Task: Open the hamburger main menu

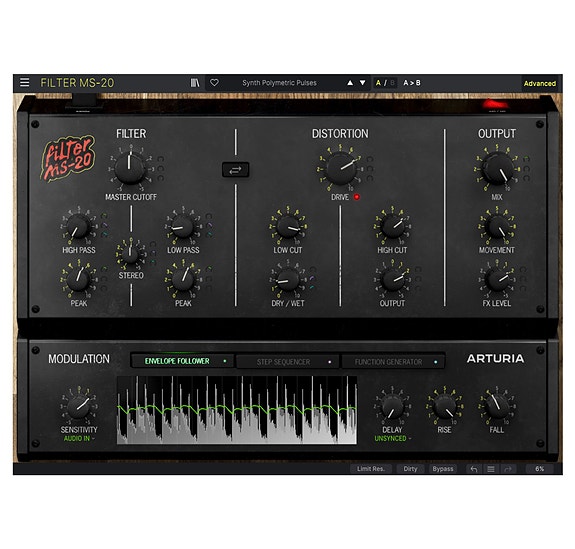Action: 25,83
